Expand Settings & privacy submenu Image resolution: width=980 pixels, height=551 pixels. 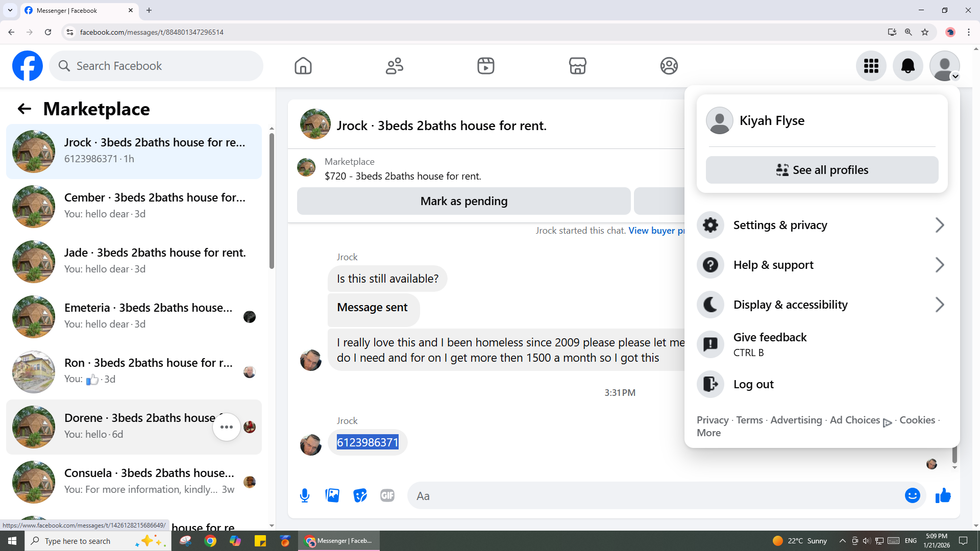822,225
